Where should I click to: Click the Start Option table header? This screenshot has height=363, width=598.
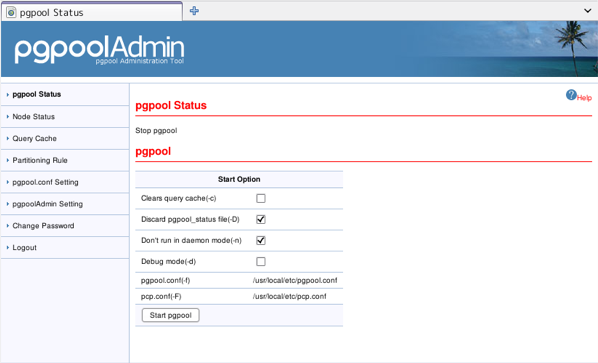(239, 179)
